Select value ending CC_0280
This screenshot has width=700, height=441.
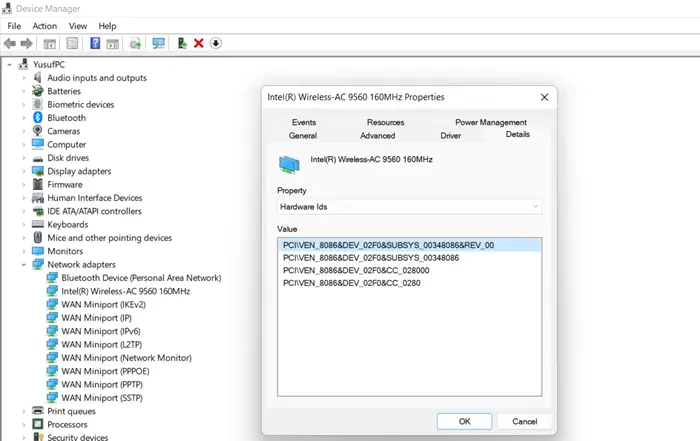pyautogui.click(x=352, y=283)
